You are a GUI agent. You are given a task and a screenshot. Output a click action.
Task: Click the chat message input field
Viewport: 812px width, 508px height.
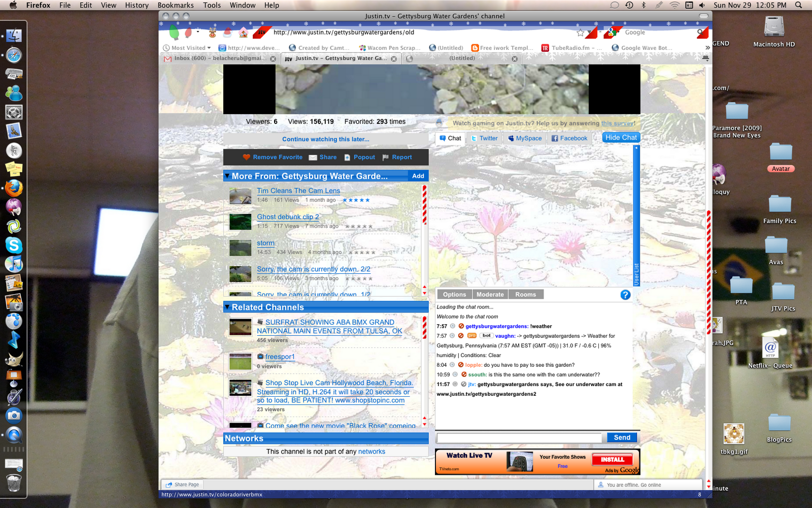[519, 437]
